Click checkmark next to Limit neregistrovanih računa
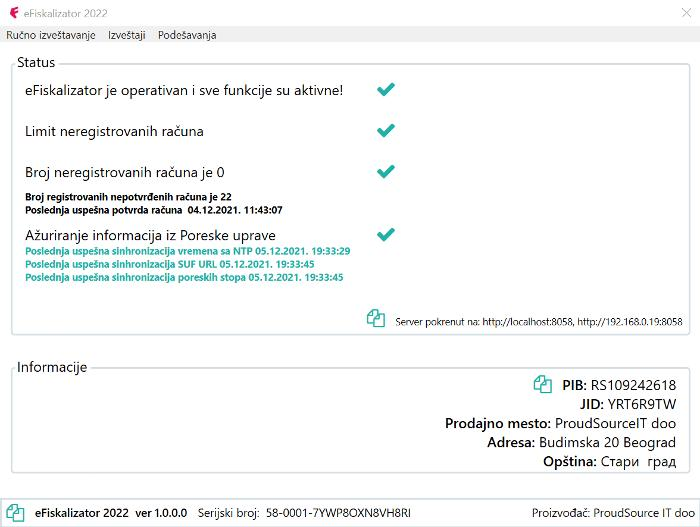Viewport: 700px width, 527px height. (x=386, y=130)
